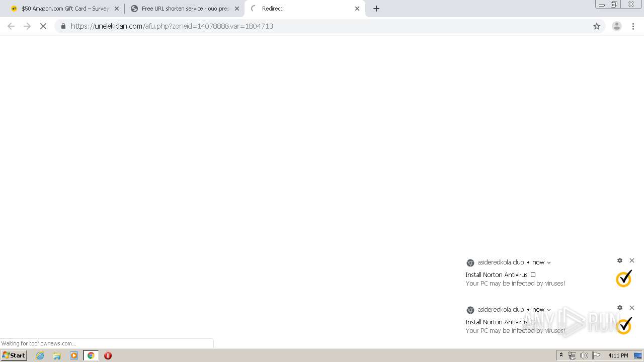
Task: Click lower 'asideredkola.club' source label
Action: click(x=501, y=310)
